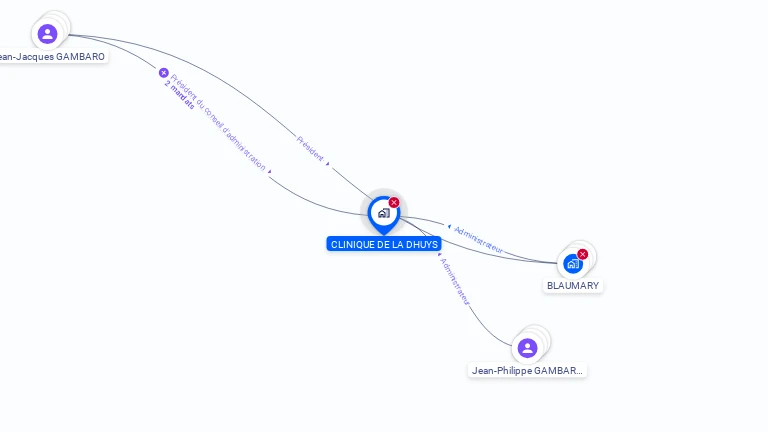Click the Jean-Philippe GAMBAR... person icon
Viewport: 768px width, 432px height.
(528, 348)
